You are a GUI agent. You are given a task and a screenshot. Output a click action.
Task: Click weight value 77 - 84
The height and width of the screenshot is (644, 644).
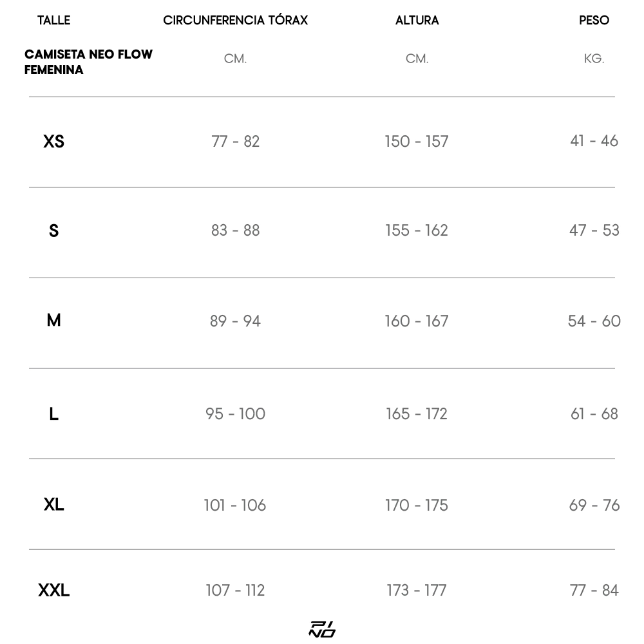[x=594, y=591]
